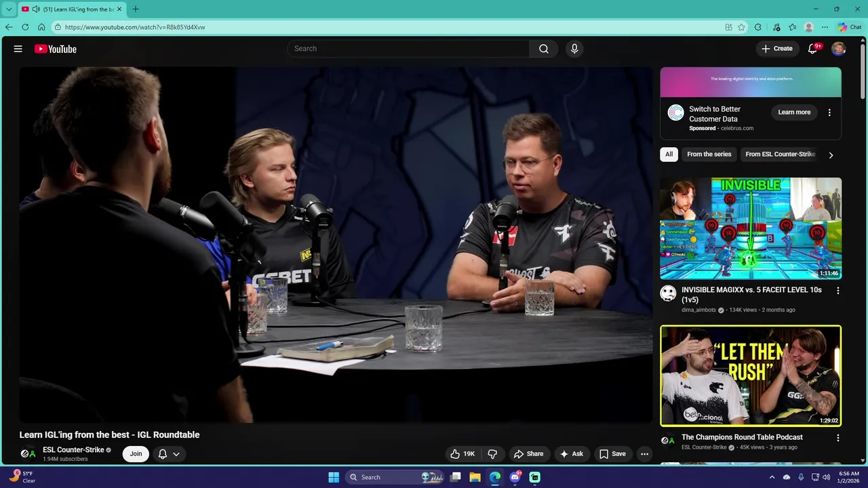Open options for the Celebrus ad

point(829,113)
